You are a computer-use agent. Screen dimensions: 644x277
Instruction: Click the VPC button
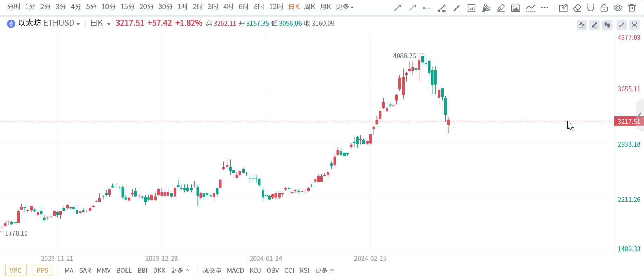15,270
